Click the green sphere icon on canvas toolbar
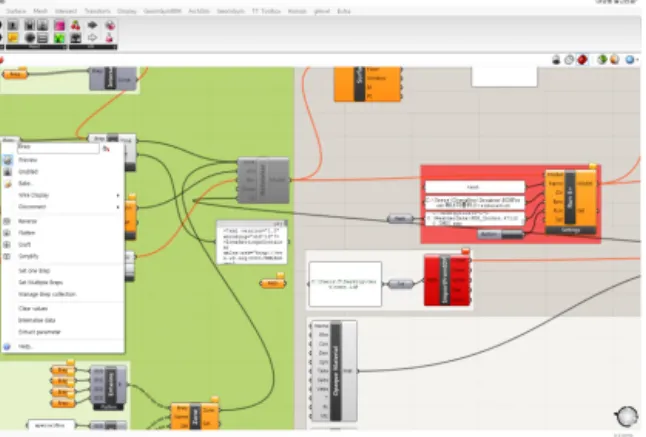This screenshot has width=646, height=437. [602, 60]
